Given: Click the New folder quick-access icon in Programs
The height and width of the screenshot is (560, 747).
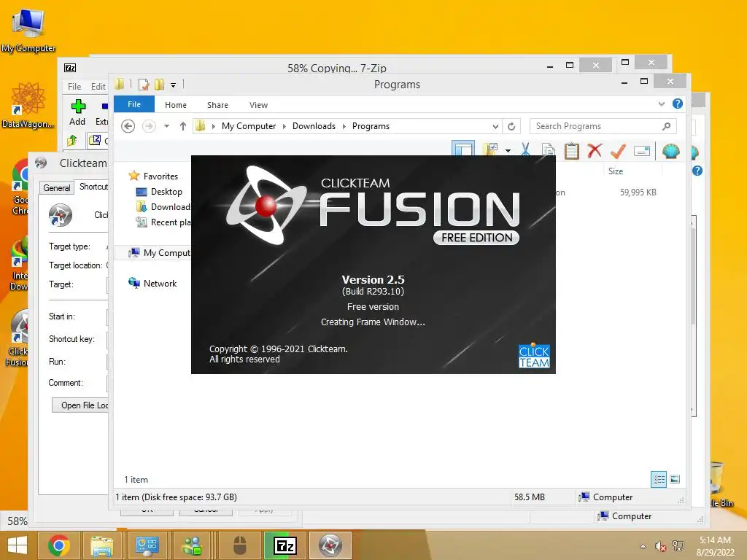Looking at the screenshot, I should tap(159, 85).
